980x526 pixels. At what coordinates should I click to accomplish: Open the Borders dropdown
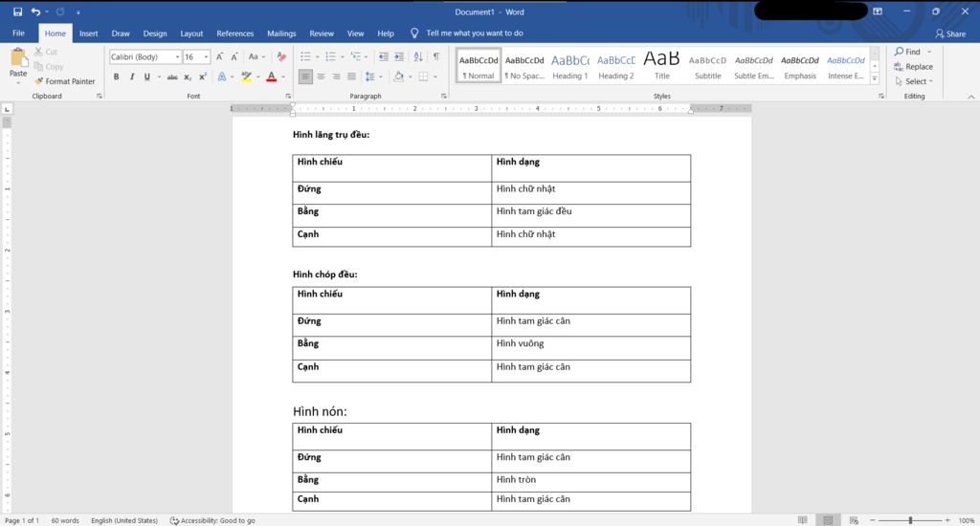click(435, 77)
